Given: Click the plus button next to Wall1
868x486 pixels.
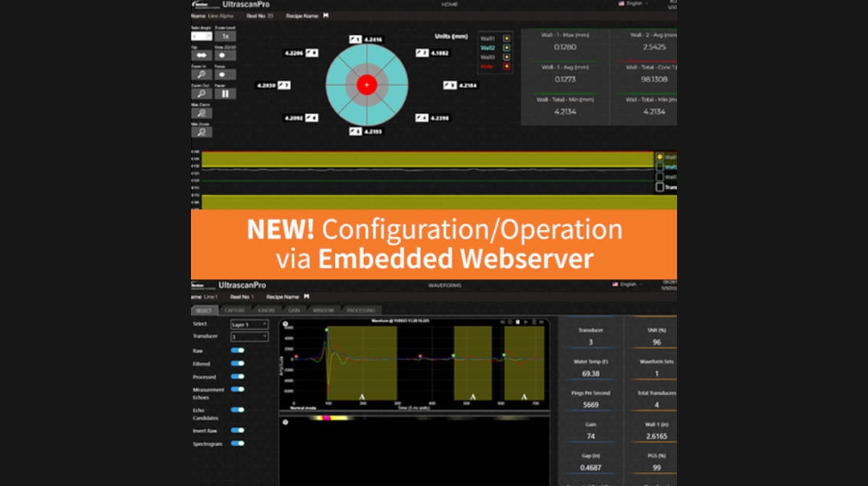Looking at the screenshot, I should pos(507,38).
